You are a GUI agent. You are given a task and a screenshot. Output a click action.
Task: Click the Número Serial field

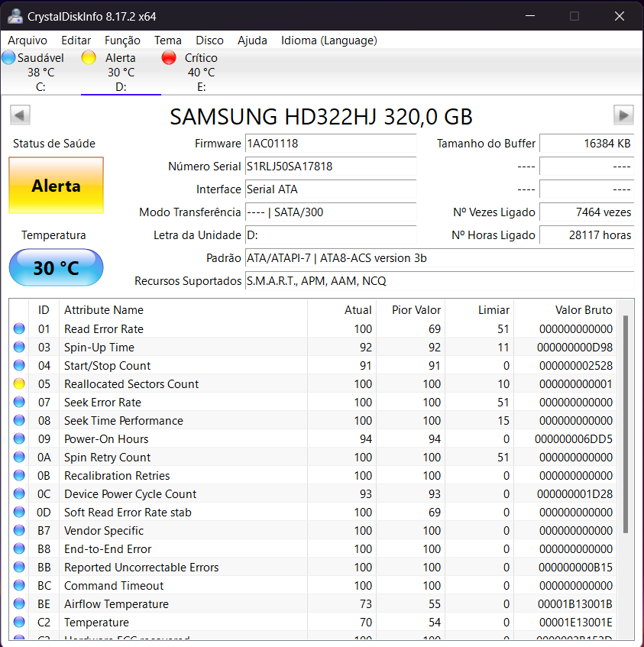coord(331,167)
